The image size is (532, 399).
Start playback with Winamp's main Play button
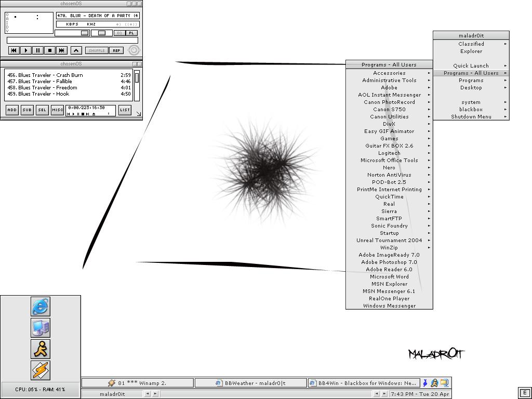click(x=26, y=50)
